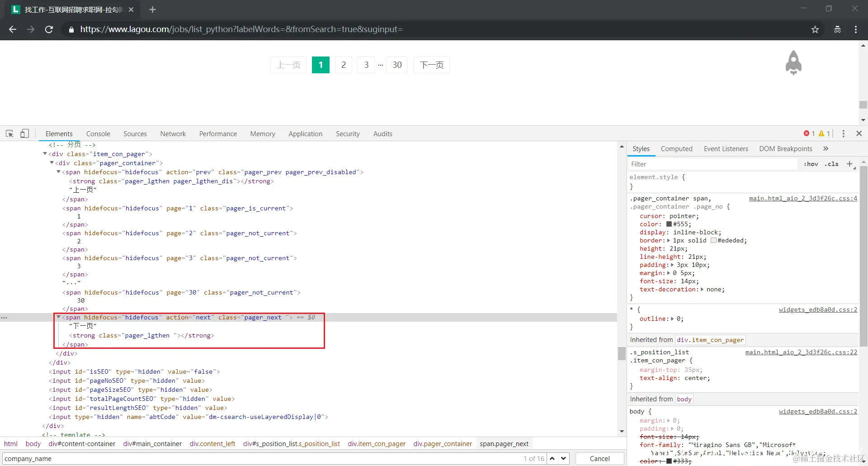Open the #333 body color swatch
868x466 pixels.
[x=669, y=461]
